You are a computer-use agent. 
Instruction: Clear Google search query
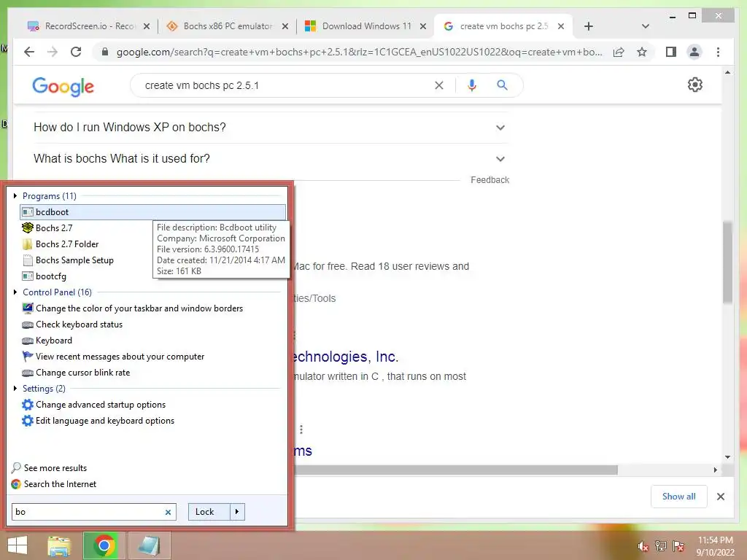[438, 85]
